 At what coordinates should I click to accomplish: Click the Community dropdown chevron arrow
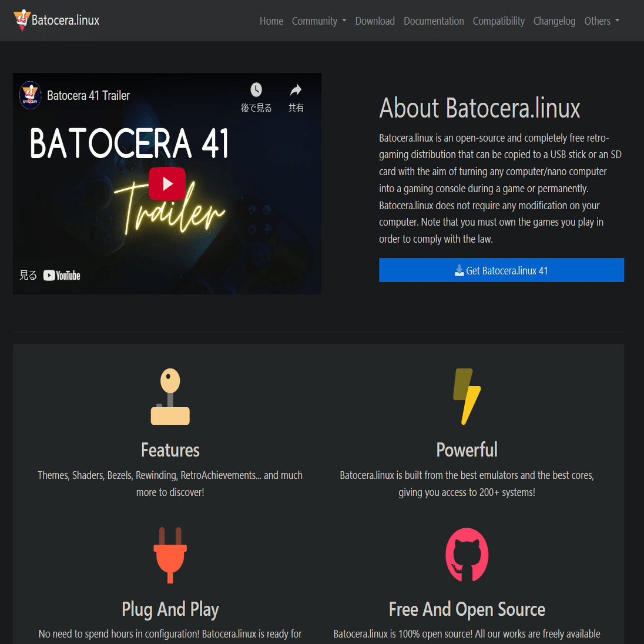(344, 21)
